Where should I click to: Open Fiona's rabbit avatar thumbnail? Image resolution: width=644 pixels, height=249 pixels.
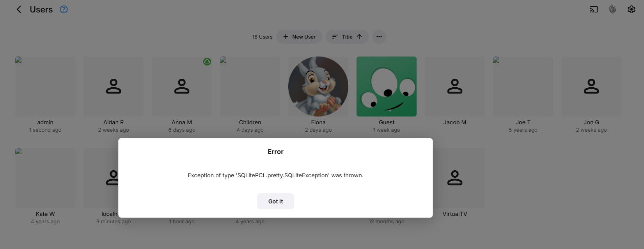pos(318,87)
